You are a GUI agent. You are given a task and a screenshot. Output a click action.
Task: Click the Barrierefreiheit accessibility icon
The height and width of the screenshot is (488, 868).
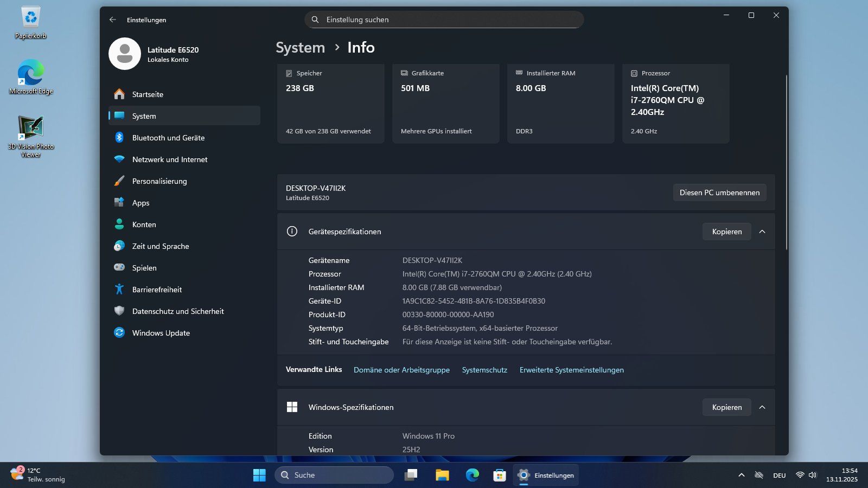click(119, 289)
